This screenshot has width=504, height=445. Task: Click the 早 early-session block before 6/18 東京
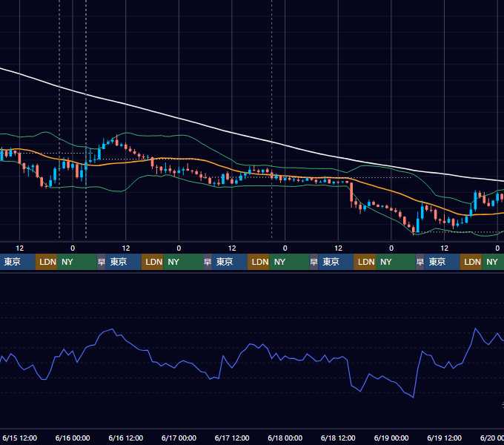[314, 262]
